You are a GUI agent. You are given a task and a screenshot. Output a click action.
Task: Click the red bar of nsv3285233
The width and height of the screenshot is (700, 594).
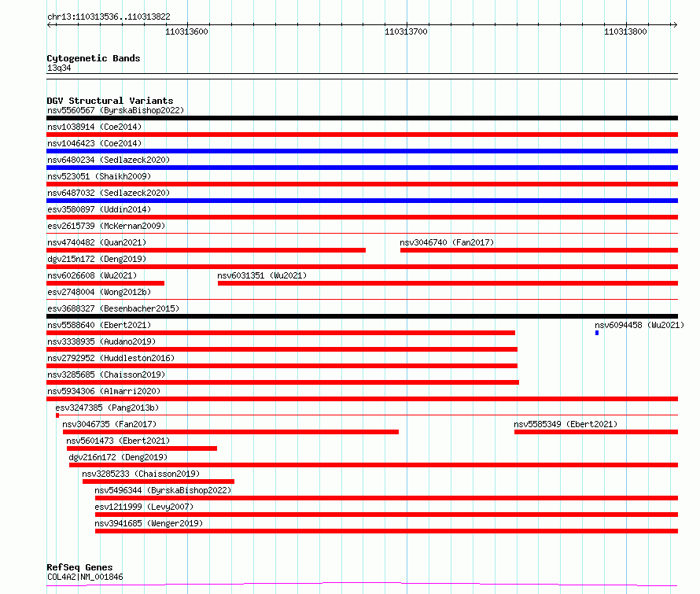(158, 481)
